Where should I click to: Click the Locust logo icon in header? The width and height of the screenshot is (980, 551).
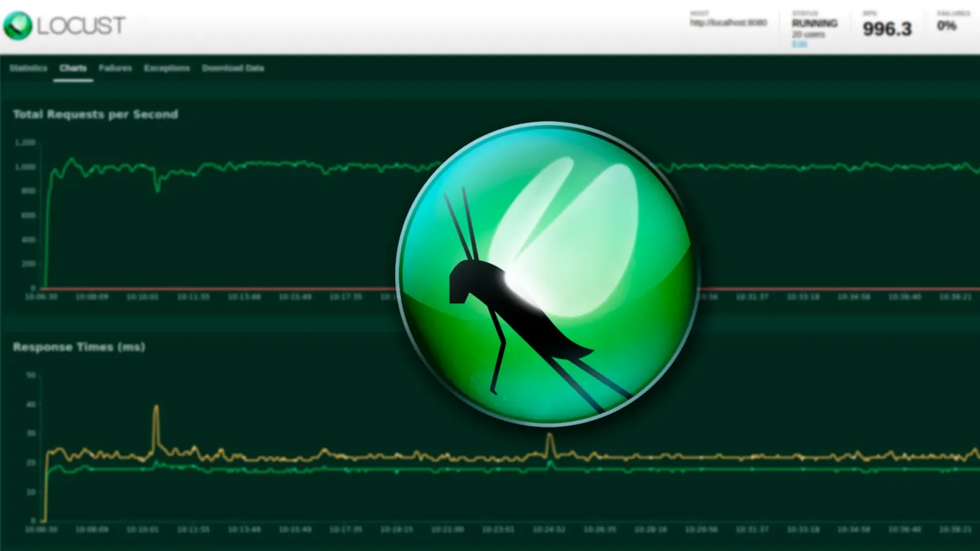[x=17, y=26]
